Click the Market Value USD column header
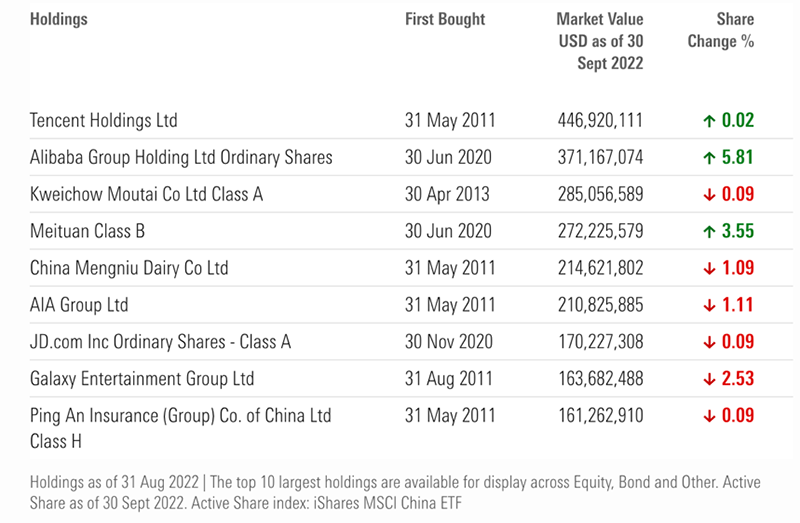The width and height of the screenshot is (800, 523). 600,41
